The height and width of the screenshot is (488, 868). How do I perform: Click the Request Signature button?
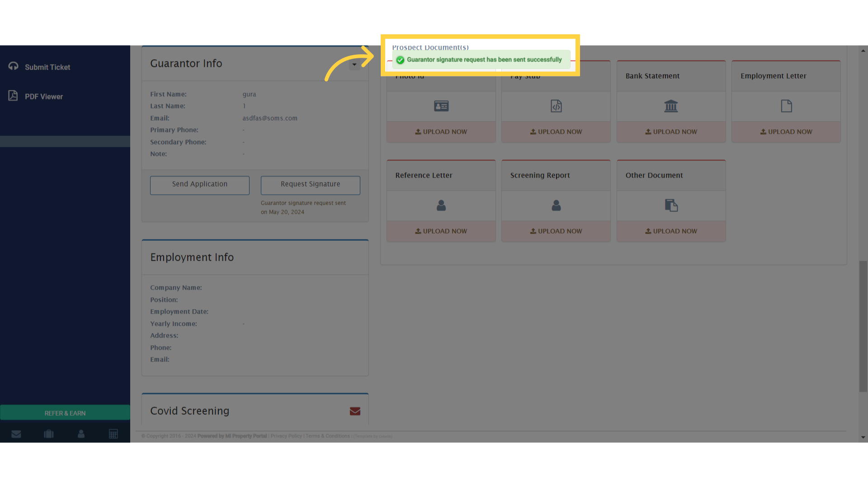click(310, 185)
